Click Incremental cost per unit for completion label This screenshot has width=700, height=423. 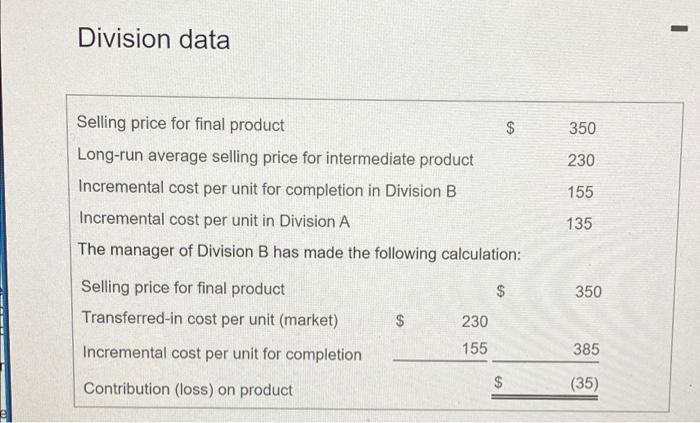coord(221,353)
